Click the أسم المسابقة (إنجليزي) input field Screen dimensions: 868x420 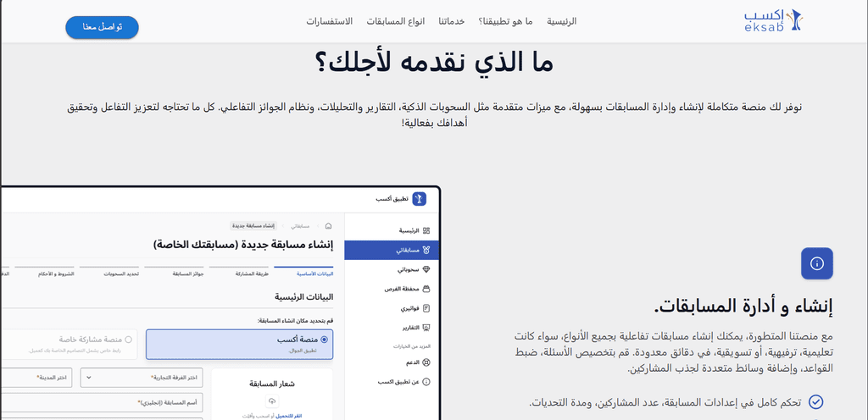coord(102,402)
